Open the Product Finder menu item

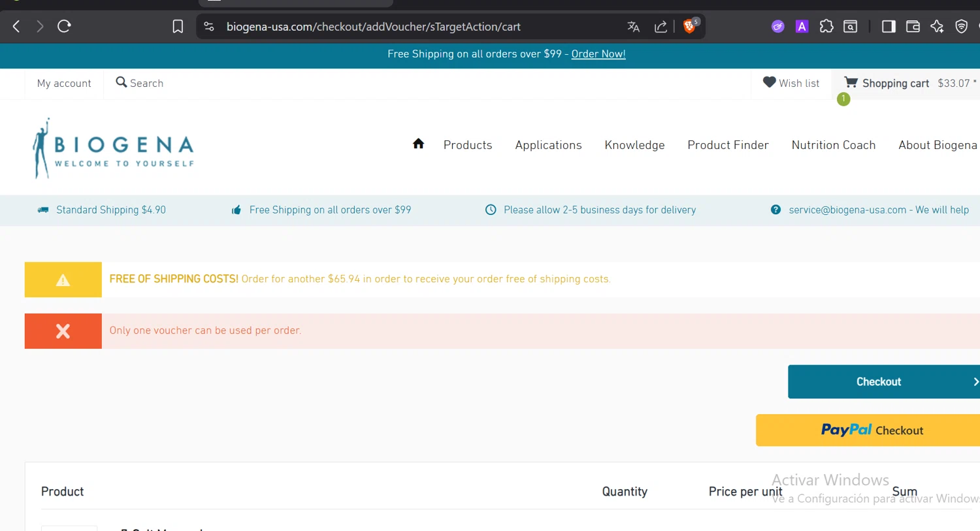pos(728,145)
